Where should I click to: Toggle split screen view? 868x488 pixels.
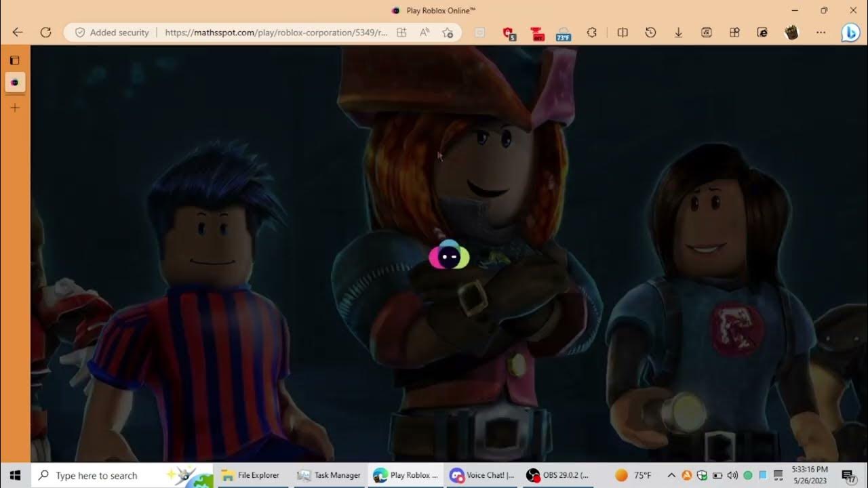point(623,32)
